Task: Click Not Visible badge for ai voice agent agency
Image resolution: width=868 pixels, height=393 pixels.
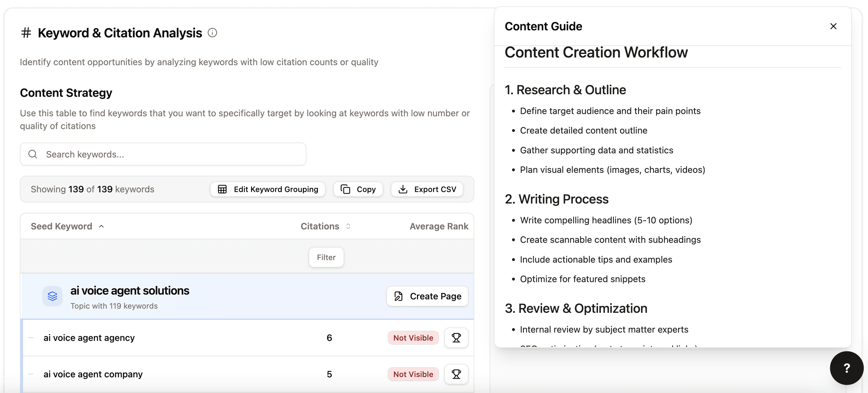Action: [x=413, y=338]
